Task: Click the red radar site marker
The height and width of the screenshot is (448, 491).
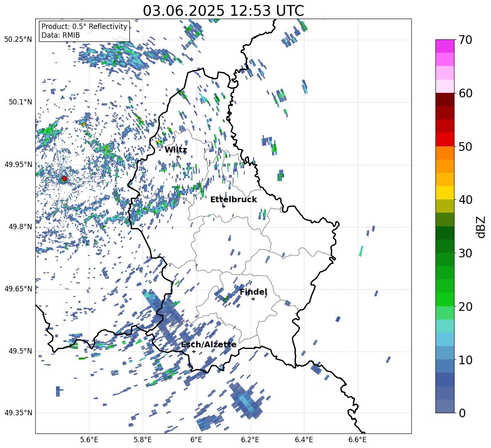Action: click(x=64, y=179)
